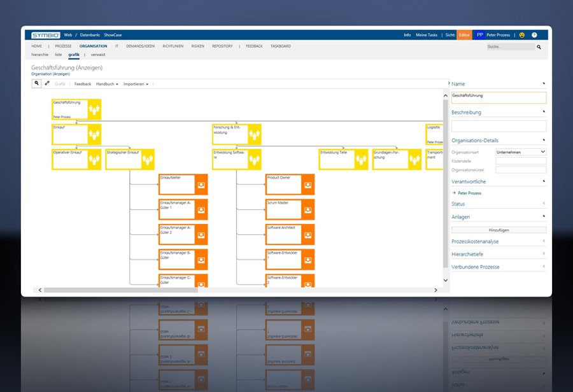Open the DEMANDS/IDEEN menu
This screenshot has height=392, width=573.
[140, 46]
